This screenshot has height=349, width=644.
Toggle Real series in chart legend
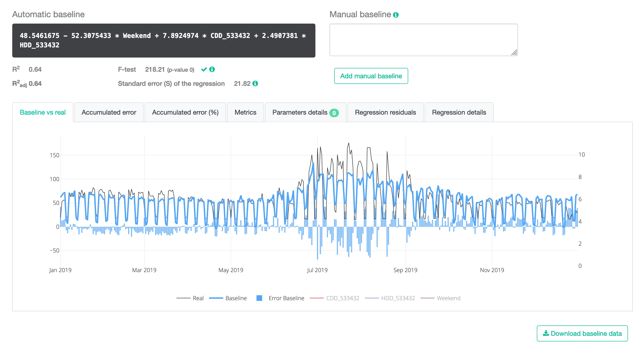190,298
